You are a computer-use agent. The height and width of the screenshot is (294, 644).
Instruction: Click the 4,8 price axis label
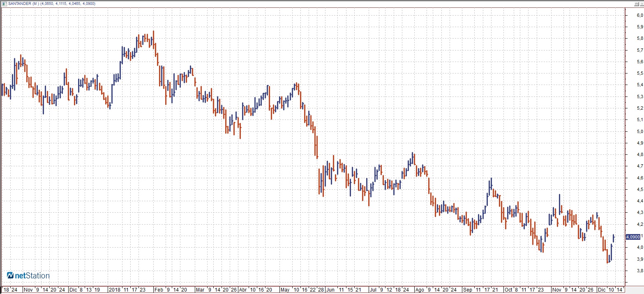pyautogui.click(x=639, y=155)
